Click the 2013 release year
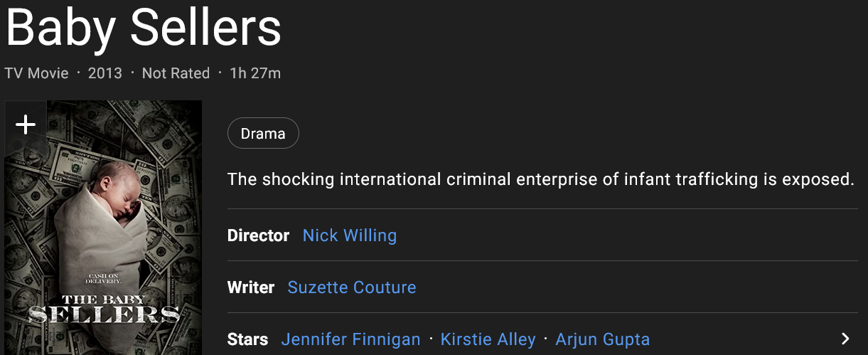 [105, 73]
